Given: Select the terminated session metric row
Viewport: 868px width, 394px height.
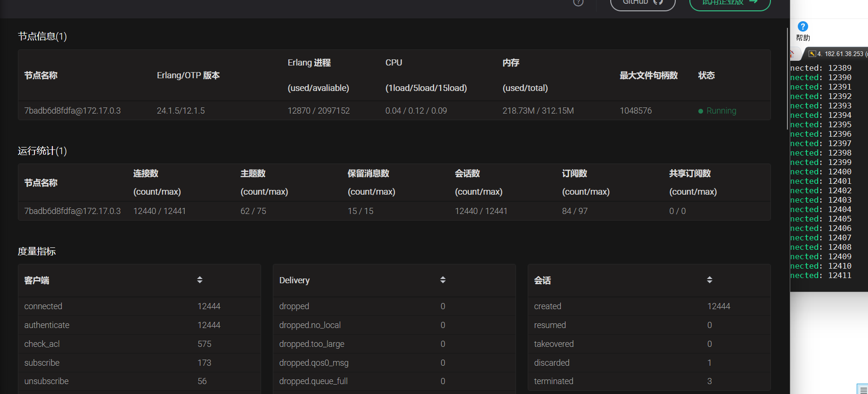Looking at the screenshot, I should (x=649, y=381).
